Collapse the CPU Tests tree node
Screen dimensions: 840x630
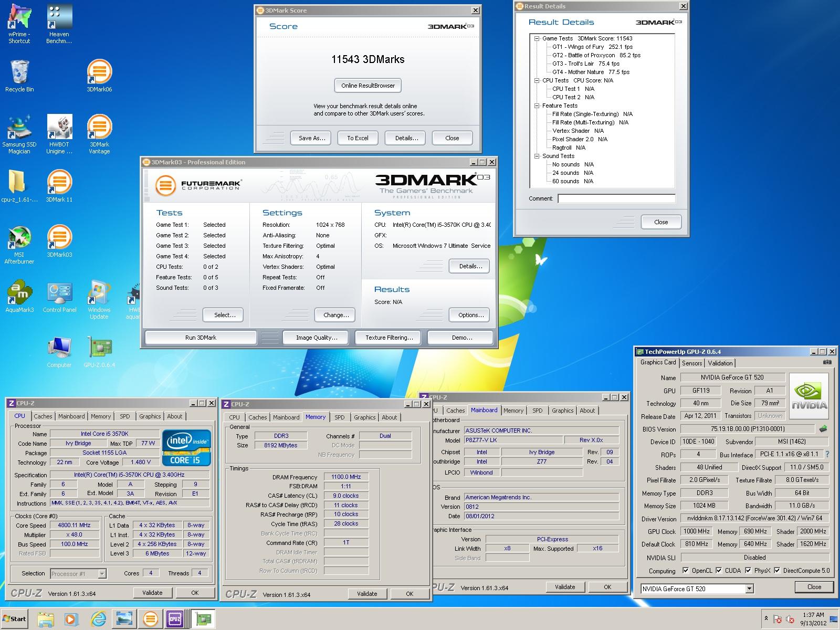point(537,80)
